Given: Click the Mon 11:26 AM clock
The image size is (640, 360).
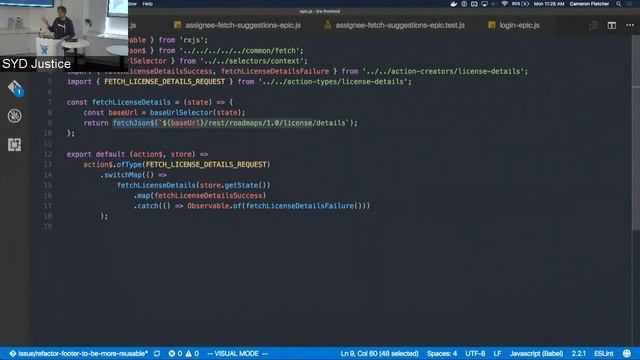Looking at the screenshot, I should tap(549, 4).
